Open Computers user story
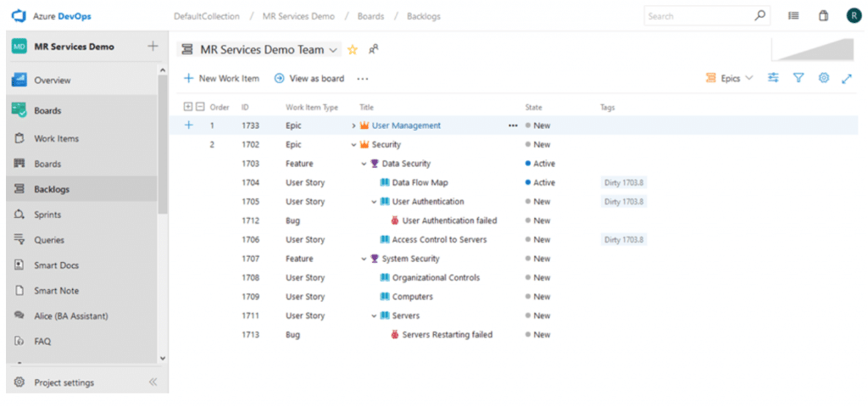The image size is (868, 407). click(x=413, y=297)
